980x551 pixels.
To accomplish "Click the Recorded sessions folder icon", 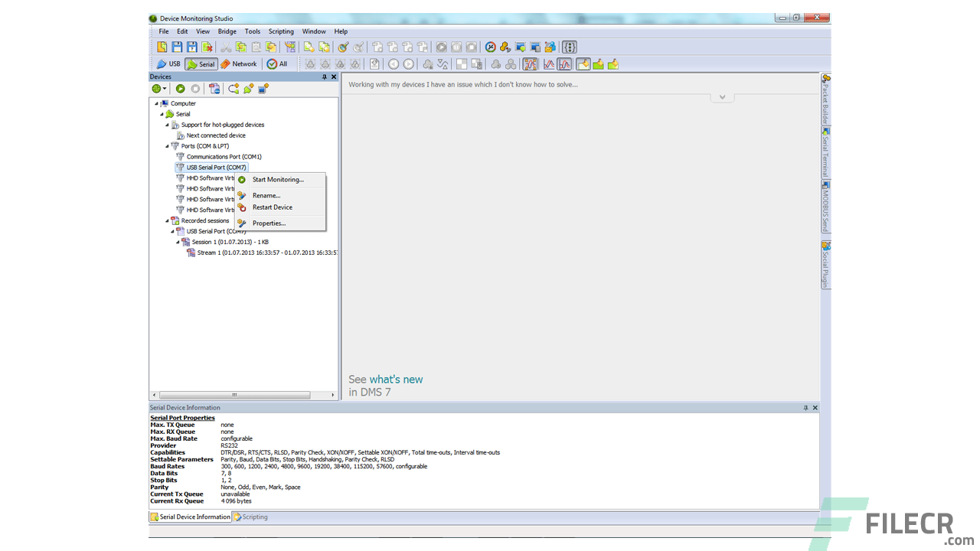I will point(175,220).
